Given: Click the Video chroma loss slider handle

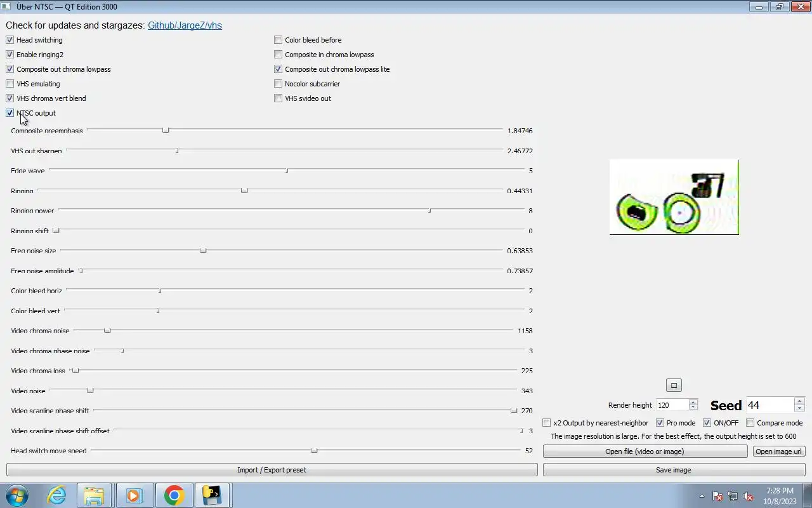Looking at the screenshot, I should [75, 370].
